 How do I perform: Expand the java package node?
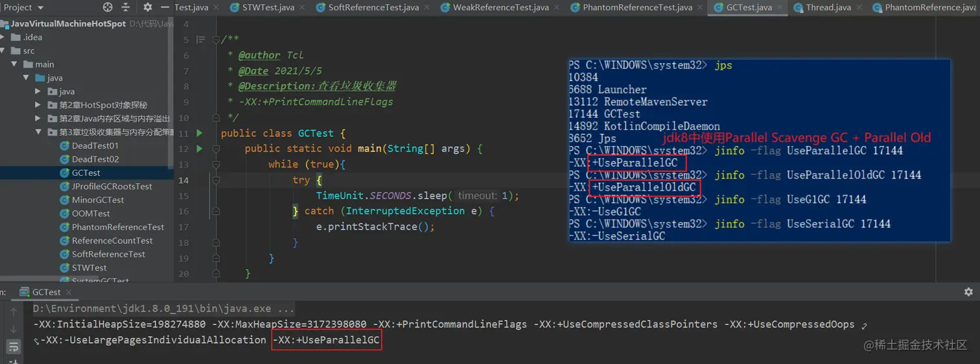click(38, 91)
